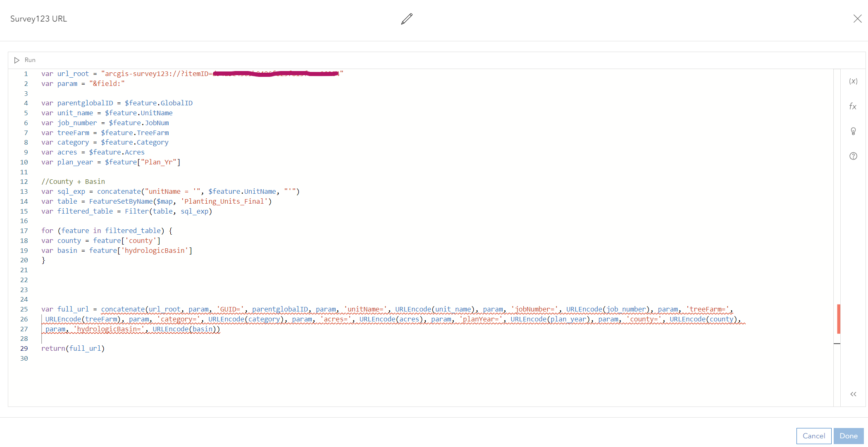Click $feature.TreeFarm on line 7
Viewport: 868px width, 447px height.
point(135,133)
